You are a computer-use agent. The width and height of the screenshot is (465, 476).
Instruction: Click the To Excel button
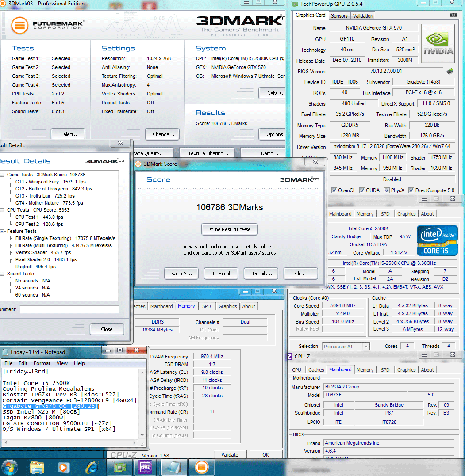pyautogui.click(x=221, y=274)
